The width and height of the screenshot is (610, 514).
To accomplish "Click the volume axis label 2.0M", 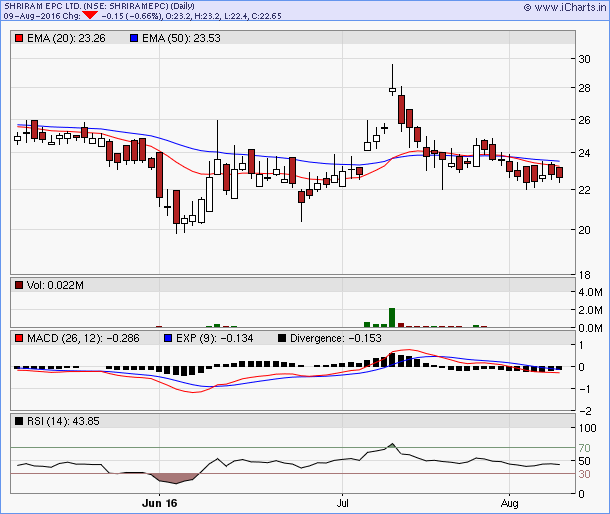I will click(x=590, y=310).
